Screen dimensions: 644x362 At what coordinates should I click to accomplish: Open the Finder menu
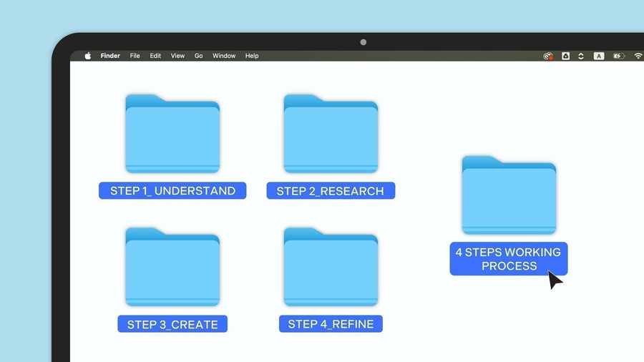[110, 56]
